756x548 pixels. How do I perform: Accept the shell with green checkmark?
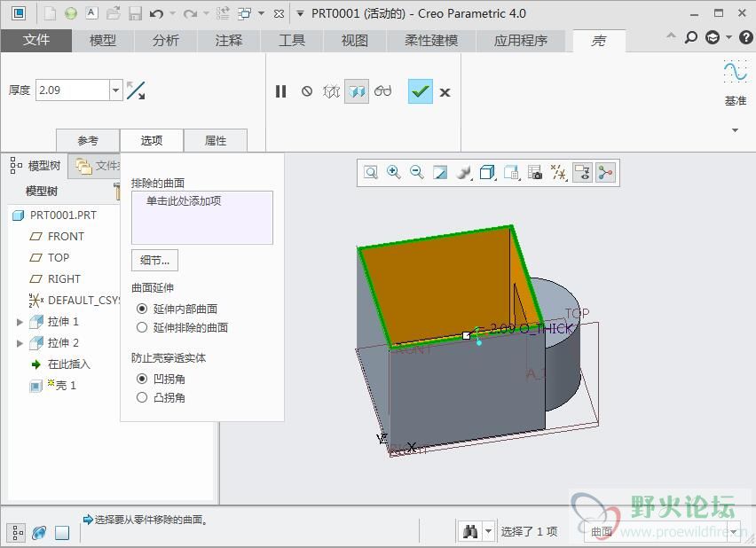click(421, 91)
